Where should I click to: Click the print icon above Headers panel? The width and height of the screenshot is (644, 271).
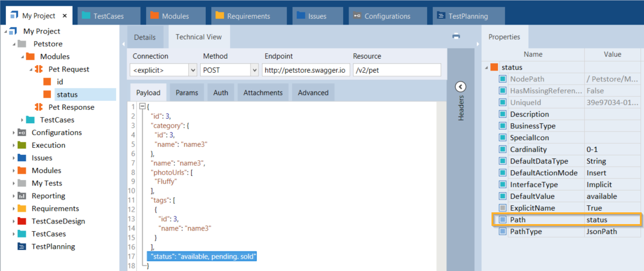[456, 36]
